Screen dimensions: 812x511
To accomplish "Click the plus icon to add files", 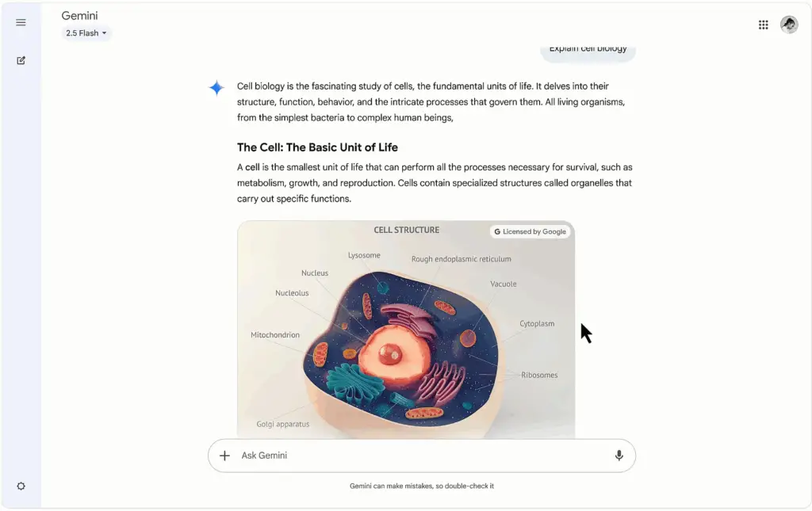I will pyautogui.click(x=224, y=456).
